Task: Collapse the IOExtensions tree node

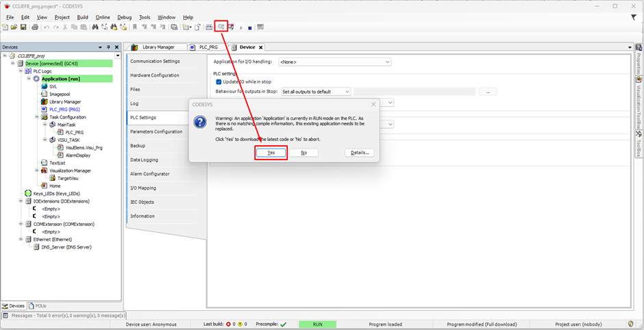Action: click(21, 201)
